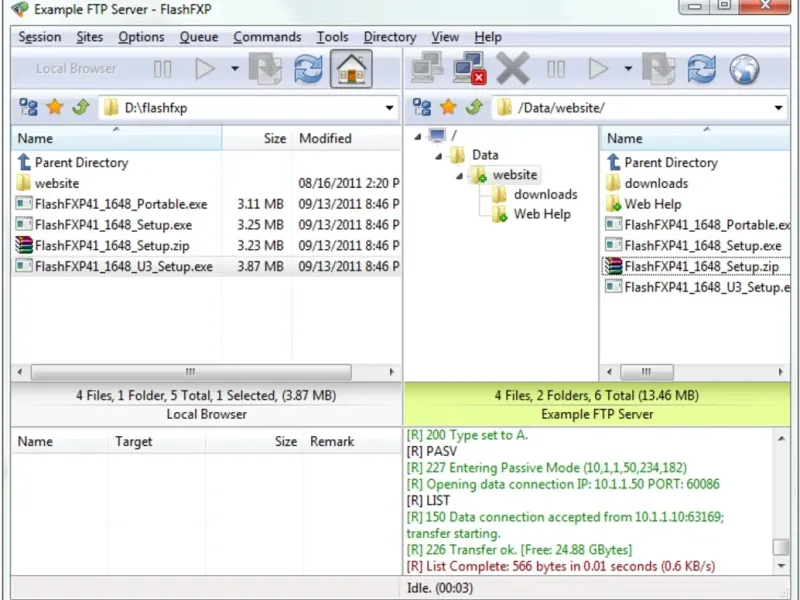Open local favorites star icon
The image size is (800, 600).
click(x=55, y=107)
